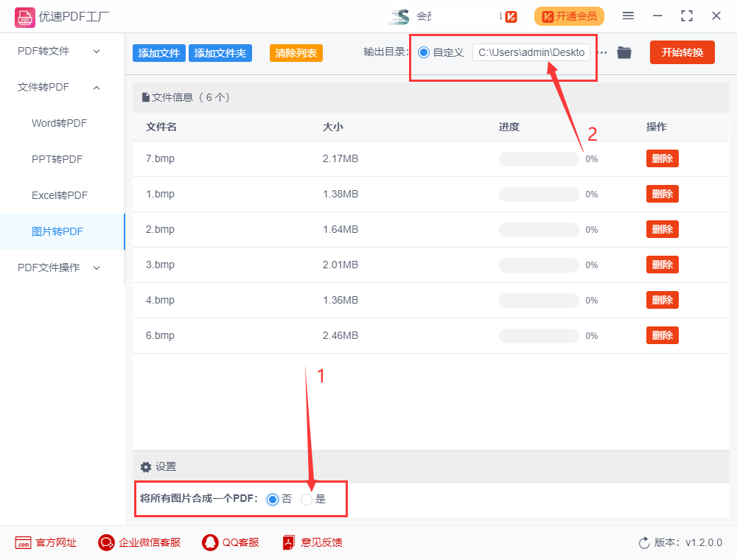Click the VIP icon in the title bar

point(511,15)
